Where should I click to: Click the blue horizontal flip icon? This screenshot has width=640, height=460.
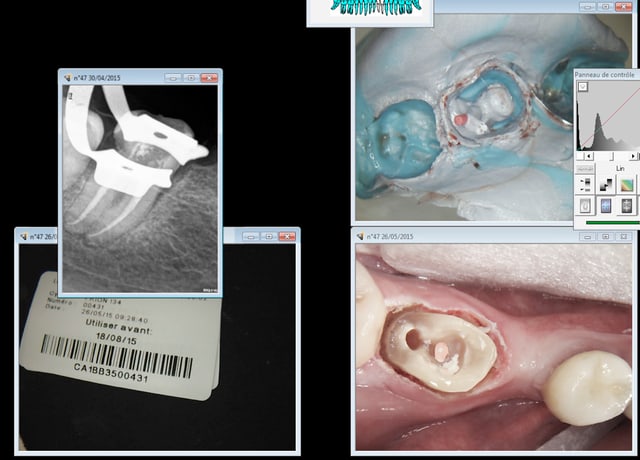point(606,206)
